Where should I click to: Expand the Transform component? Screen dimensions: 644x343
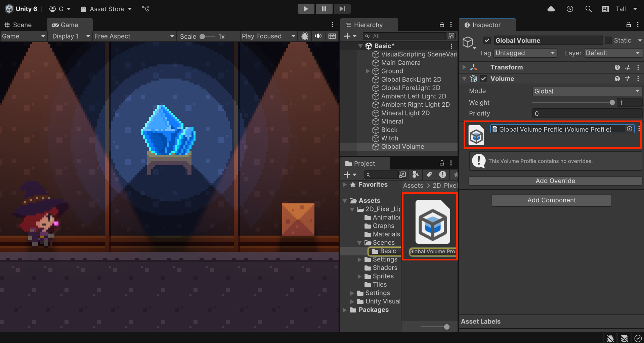click(464, 67)
